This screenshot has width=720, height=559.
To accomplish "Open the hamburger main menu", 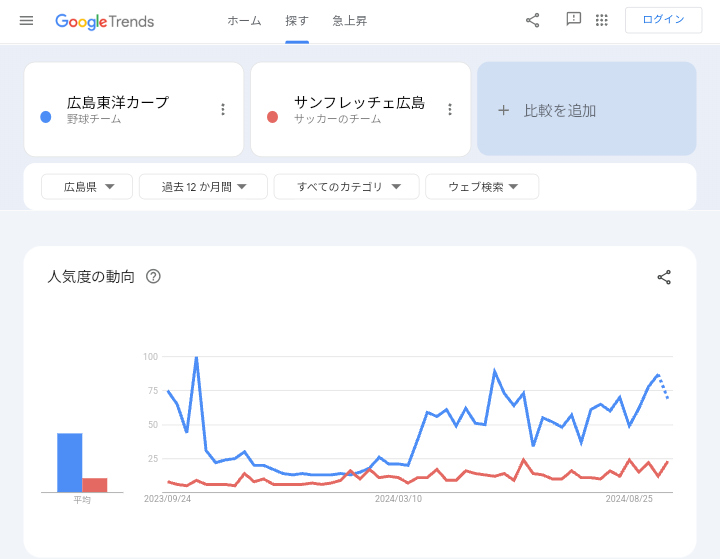I will coord(26,20).
